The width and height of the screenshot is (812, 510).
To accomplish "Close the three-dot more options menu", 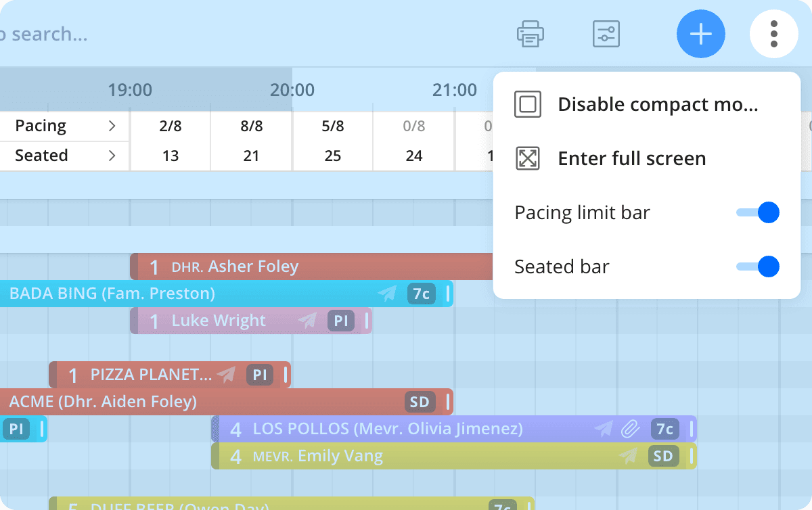I will 773,34.
